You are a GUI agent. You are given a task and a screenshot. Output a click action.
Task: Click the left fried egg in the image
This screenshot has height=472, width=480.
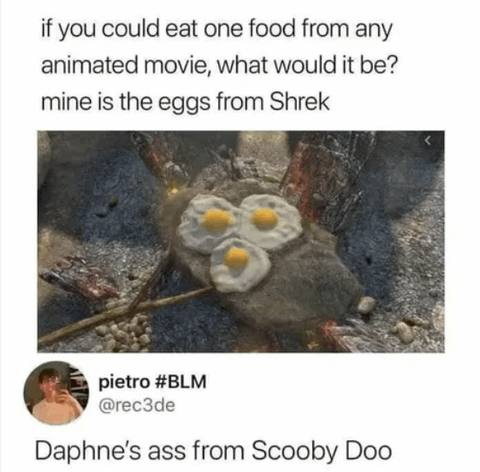(x=209, y=222)
